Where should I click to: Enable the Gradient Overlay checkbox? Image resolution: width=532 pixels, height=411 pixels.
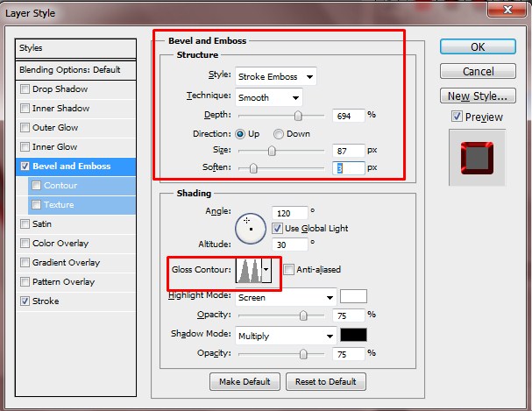(25, 263)
